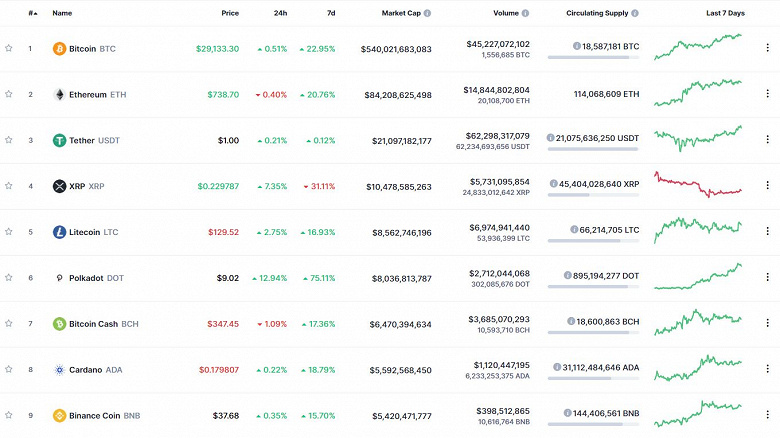The height and width of the screenshot is (438, 780).
Task: Click the Tether green logo icon
Action: click(x=59, y=140)
